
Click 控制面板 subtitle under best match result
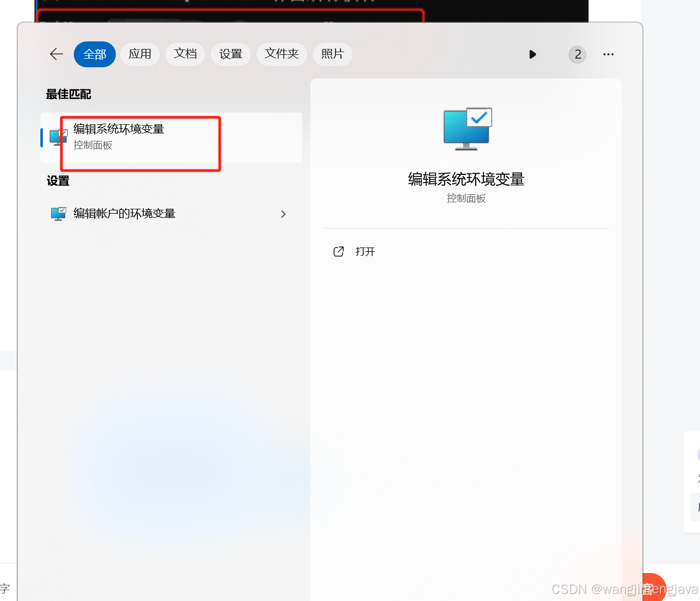click(x=93, y=145)
